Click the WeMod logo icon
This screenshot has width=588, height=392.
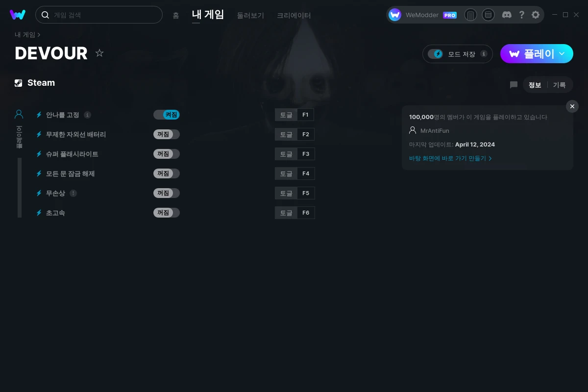pyautogui.click(x=18, y=15)
